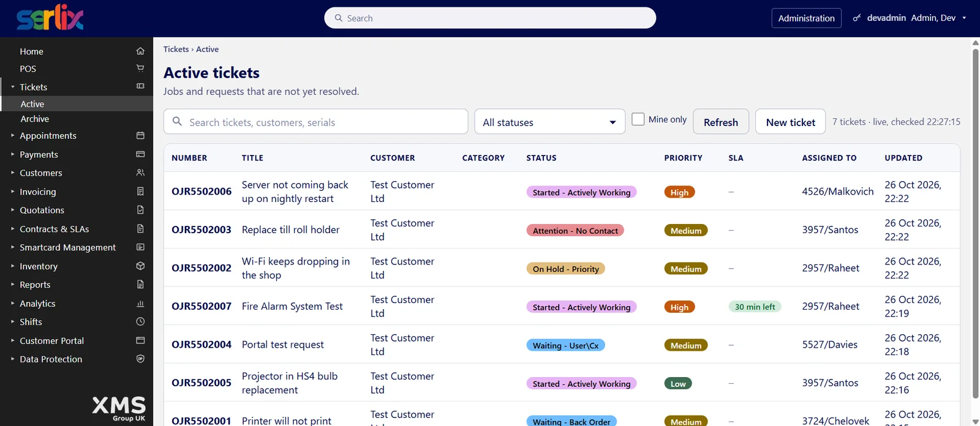Expand the Customers menu section
Viewport: 980px width, 426px height.
coord(12,173)
